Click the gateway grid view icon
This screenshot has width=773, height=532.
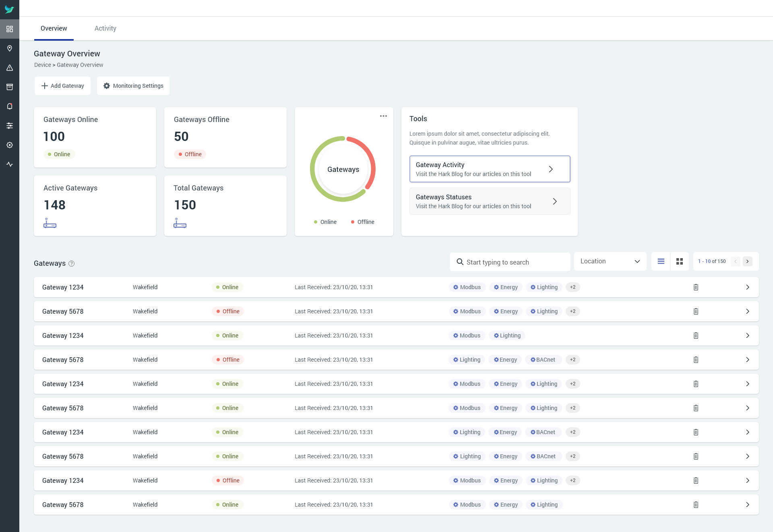(x=679, y=262)
